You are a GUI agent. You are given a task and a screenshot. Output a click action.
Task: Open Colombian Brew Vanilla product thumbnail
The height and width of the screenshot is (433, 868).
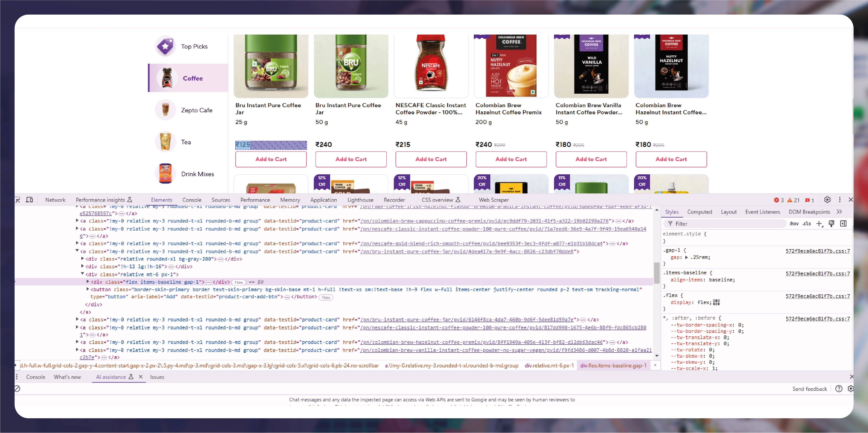591,66
